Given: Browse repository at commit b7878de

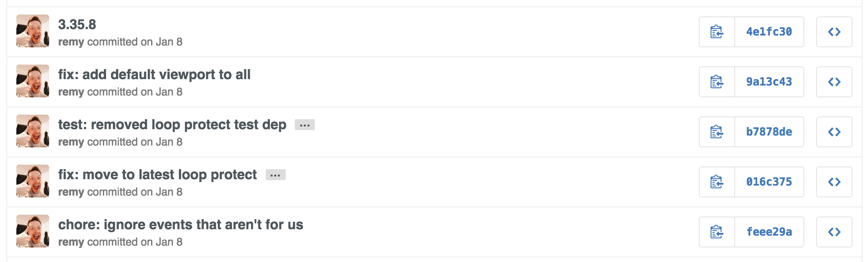Looking at the screenshot, I should tap(834, 132).
